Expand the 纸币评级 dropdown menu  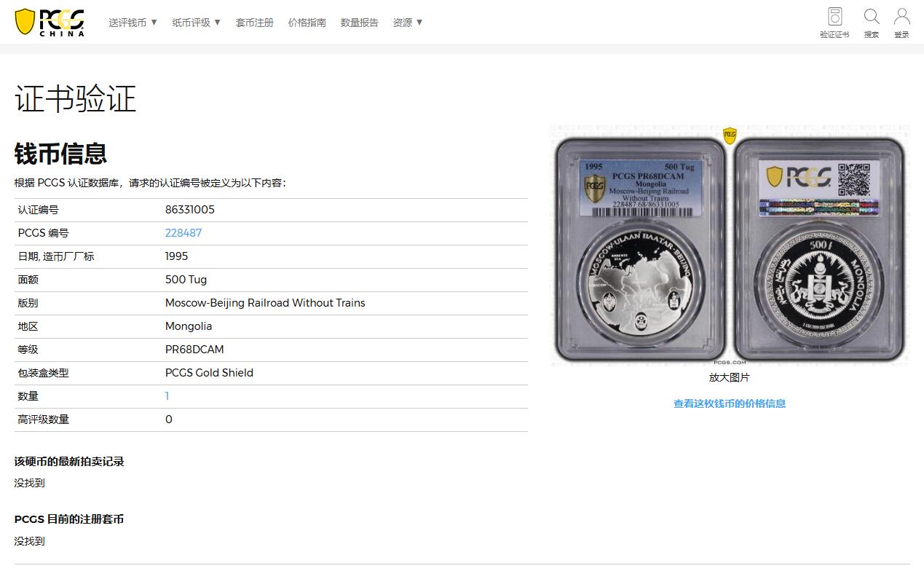point(197,23)
